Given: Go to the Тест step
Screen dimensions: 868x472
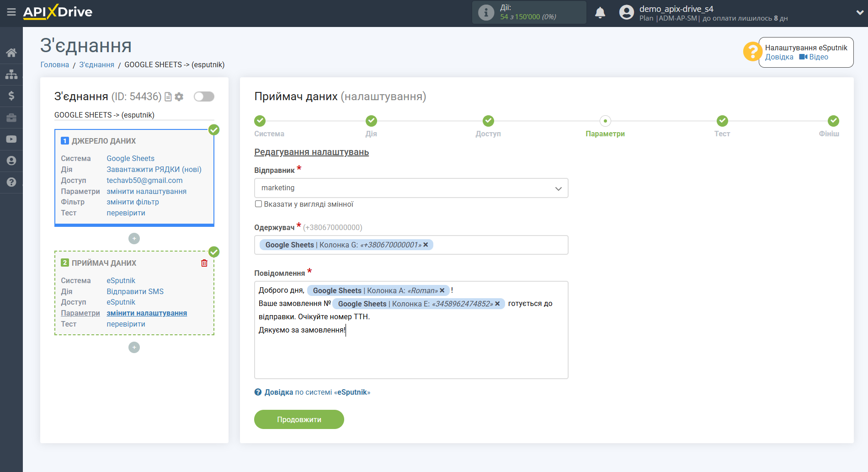Looking at the screenshot, I should pyautogui.click(x=722, y=121).
